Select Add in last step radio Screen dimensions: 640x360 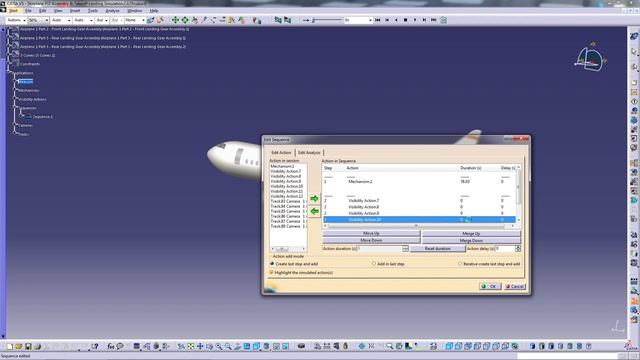click(374, 264)
